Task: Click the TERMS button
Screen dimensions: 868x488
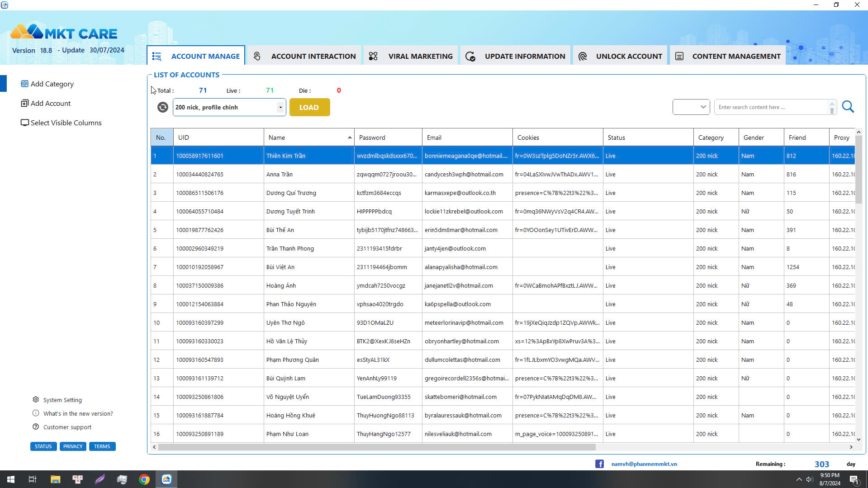Action: 102,446
